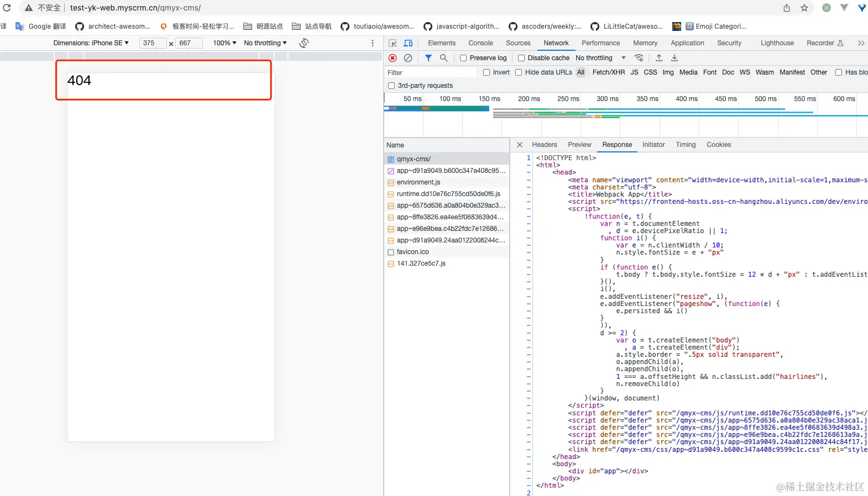Bookmark this page with the star icon
Screen dimensions: 868x496
804,8
